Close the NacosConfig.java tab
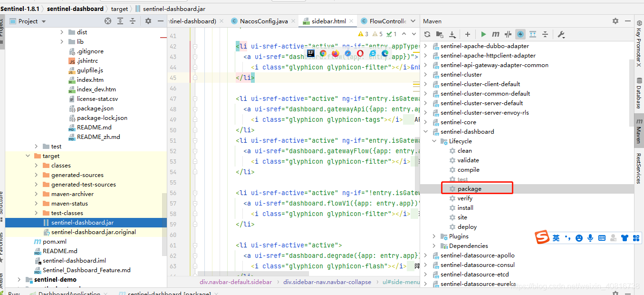644x295 pixels. point(294,21)
